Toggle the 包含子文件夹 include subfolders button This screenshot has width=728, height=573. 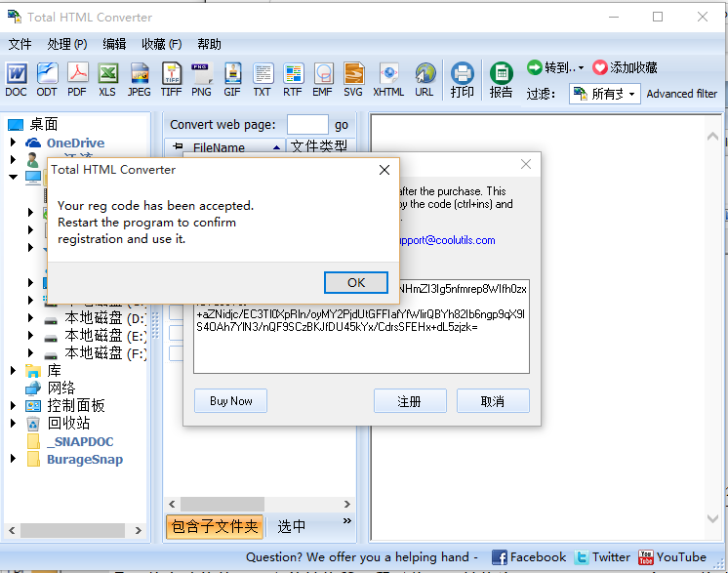click(x=214, y=526)
